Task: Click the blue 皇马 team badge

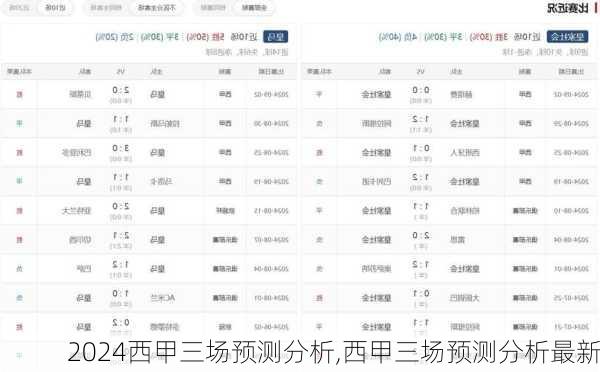Action: pyautogui.click(x=276, y=37)
